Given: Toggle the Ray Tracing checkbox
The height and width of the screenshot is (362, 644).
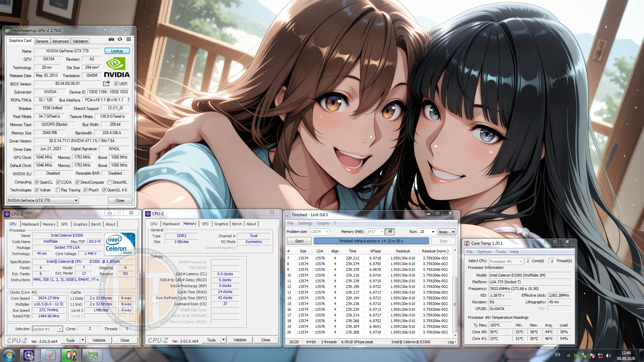Looking at the screenshot, I should [58, 190].
